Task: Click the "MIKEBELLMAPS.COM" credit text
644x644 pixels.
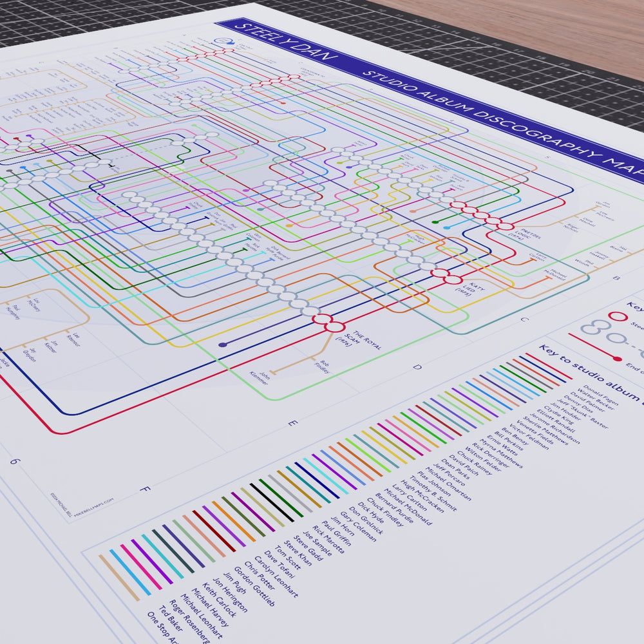Action: click(x=94, y=507)
